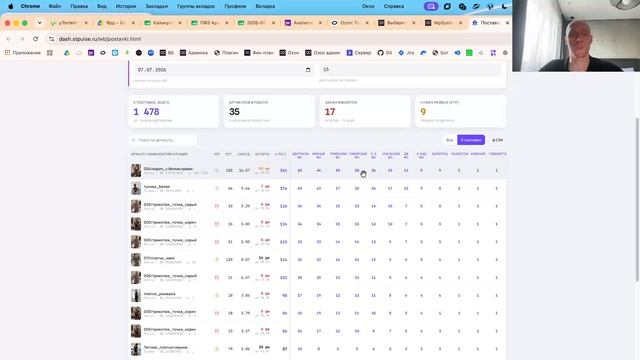Select the Все filter

tap(449, 140)
